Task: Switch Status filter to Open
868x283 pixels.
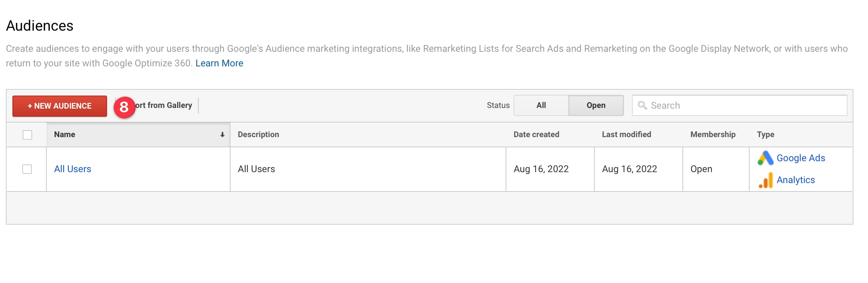Action: tap(596, 105)
